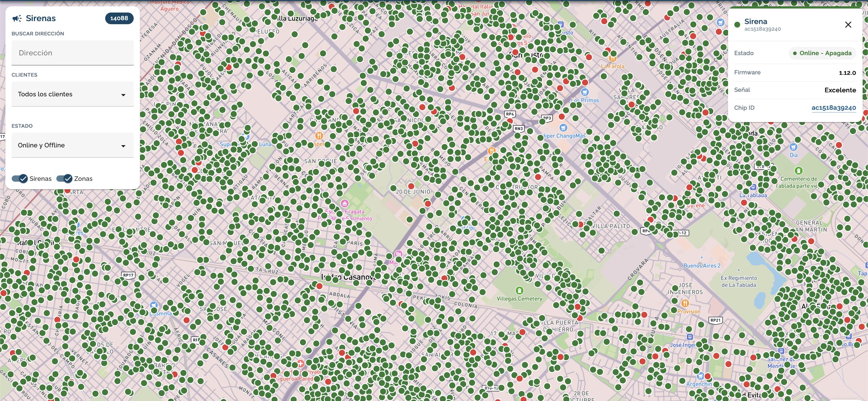The height and width of the screenshot is (401, 868).
Task: Click the Ex Regimiento de La Tablada label
Action: (739, 281)
